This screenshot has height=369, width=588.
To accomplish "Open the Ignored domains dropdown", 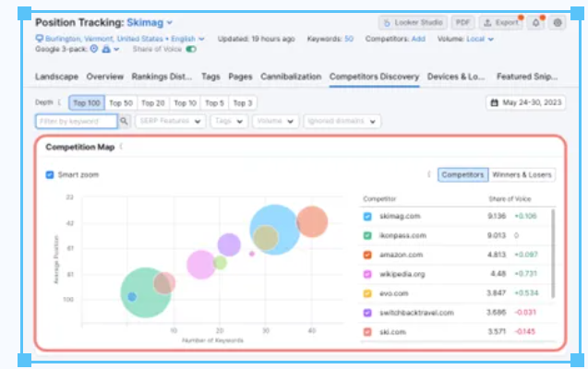I will coord(342,121).
